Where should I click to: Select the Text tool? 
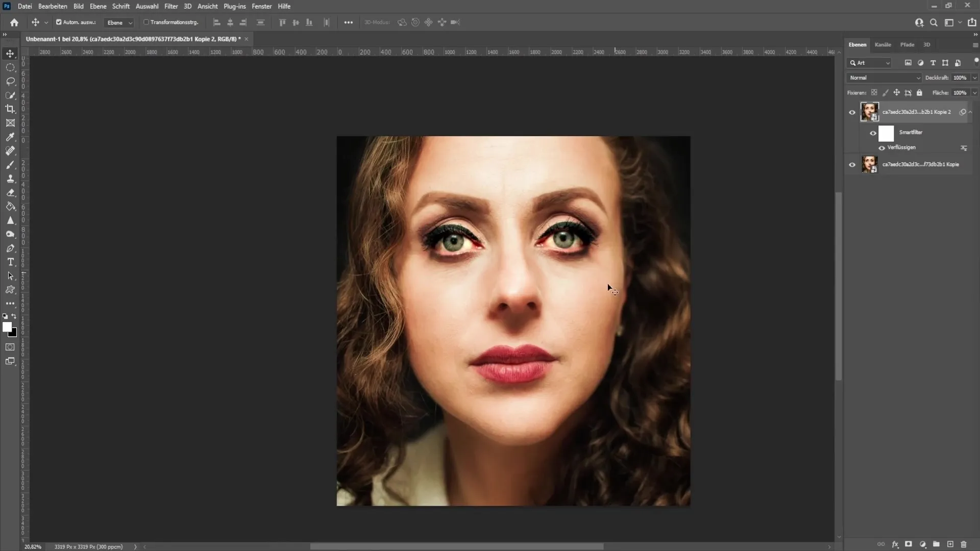point(10,262)
